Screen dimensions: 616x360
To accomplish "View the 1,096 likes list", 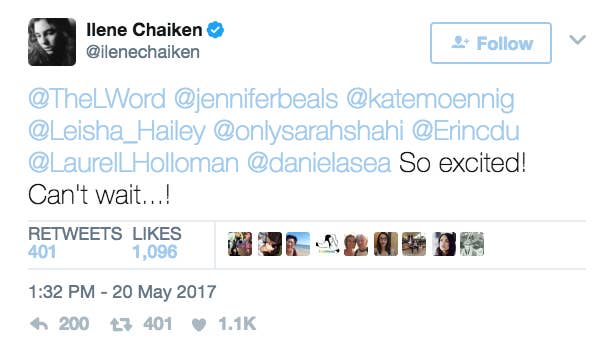I will pyautogui.click(x=157, y=243).
